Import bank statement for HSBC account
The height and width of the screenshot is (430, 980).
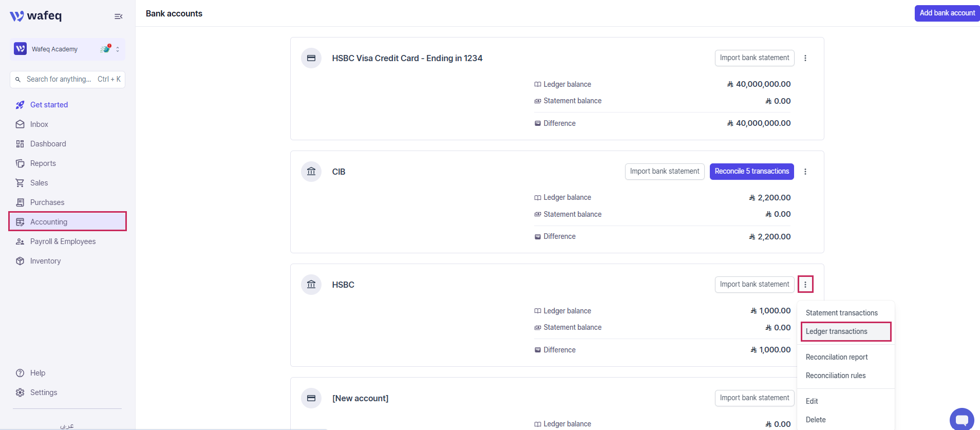point(755,285)
